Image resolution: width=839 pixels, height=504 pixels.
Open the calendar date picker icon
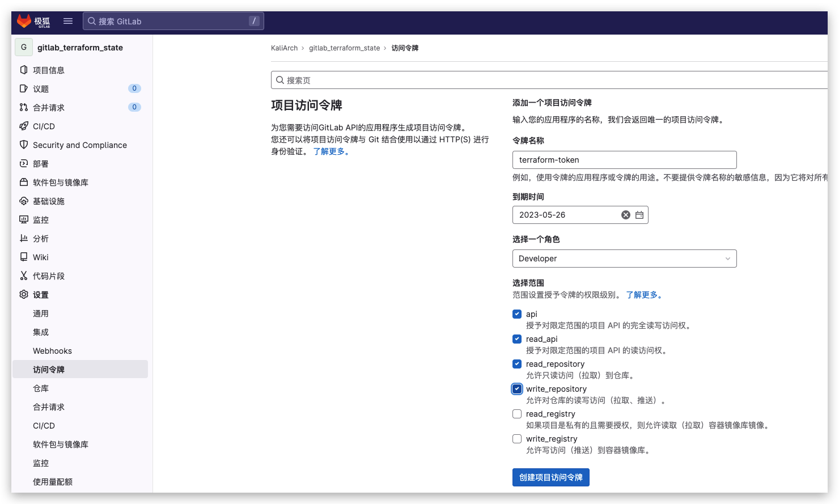coord(639,215)
